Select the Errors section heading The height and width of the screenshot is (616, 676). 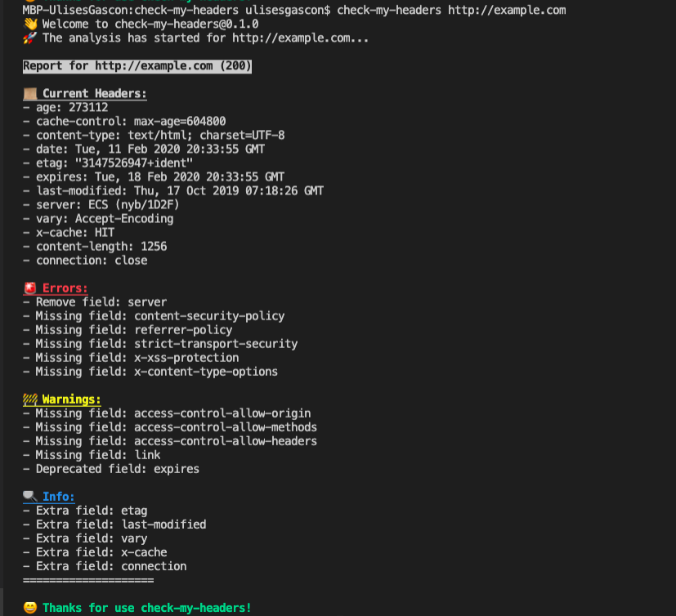point(65,288)
